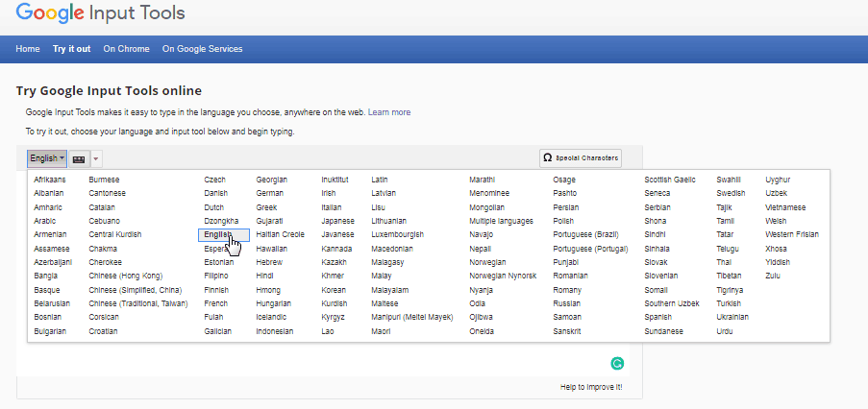The image size is (868, 409).
Task: Select Multiple languages option
Action: click(501, 221)
